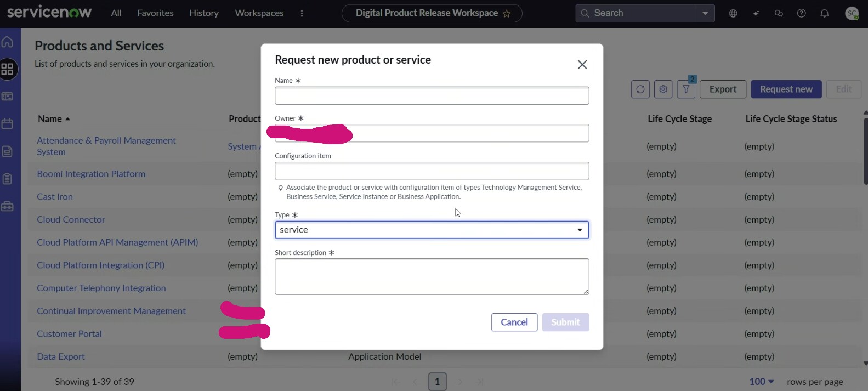Open the Data Export link

(x=61, y=356)
